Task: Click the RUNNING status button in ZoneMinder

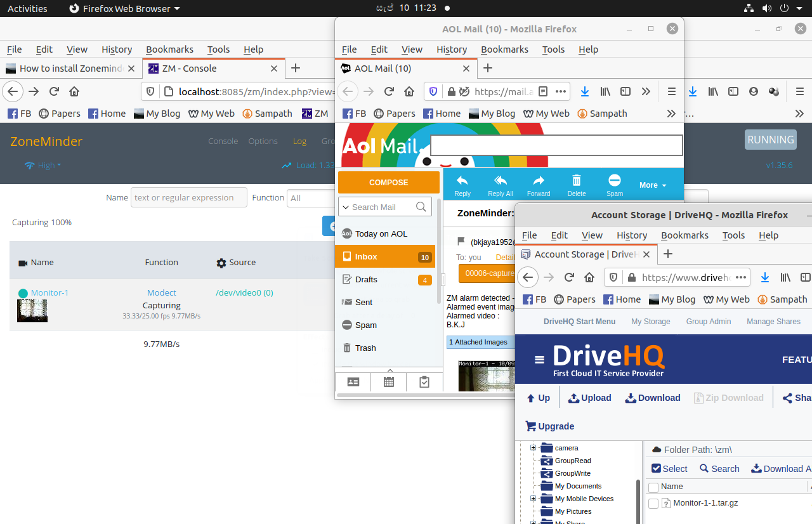Action: tap(771, 140)
